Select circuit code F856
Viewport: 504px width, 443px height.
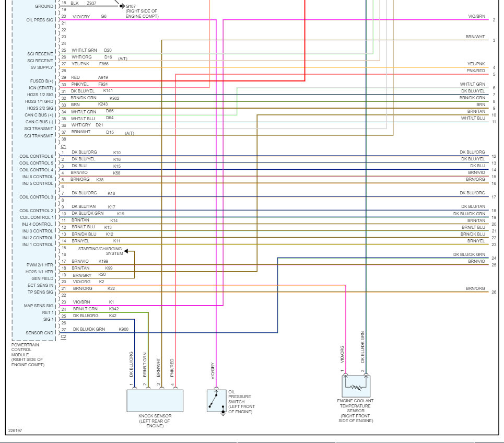(x=104, y=64)
